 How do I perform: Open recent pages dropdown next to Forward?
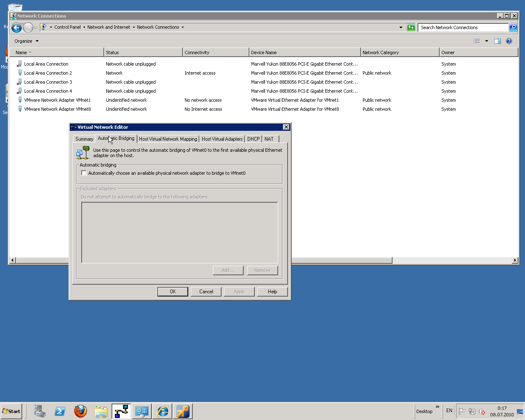pyautogui.click(x=36, y=28)
